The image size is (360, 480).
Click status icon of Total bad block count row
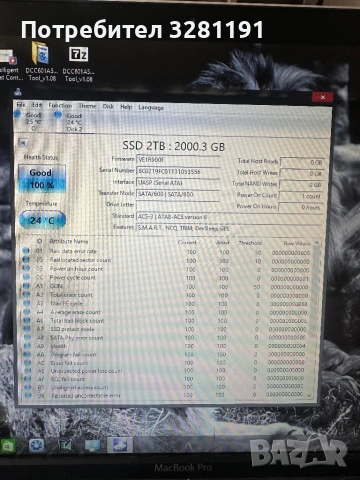click(27, 320)
